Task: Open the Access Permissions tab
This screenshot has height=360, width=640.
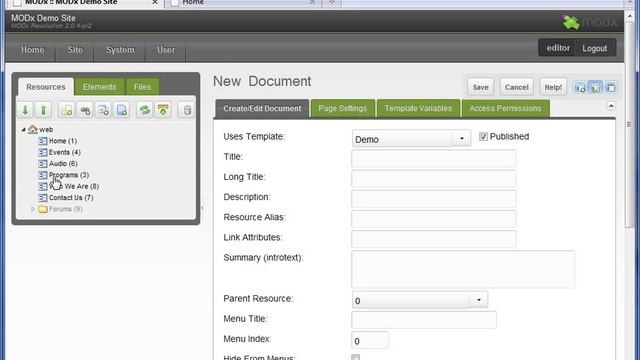Action: click(505, 109)
